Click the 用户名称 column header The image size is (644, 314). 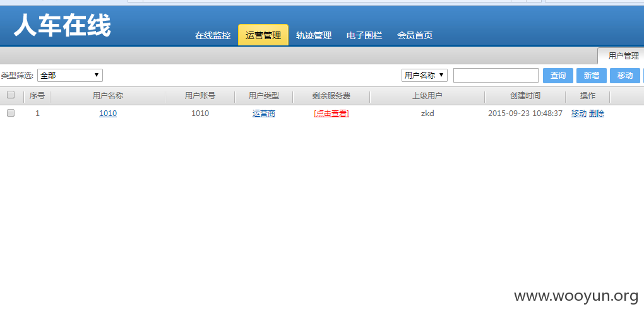(108, 96)
